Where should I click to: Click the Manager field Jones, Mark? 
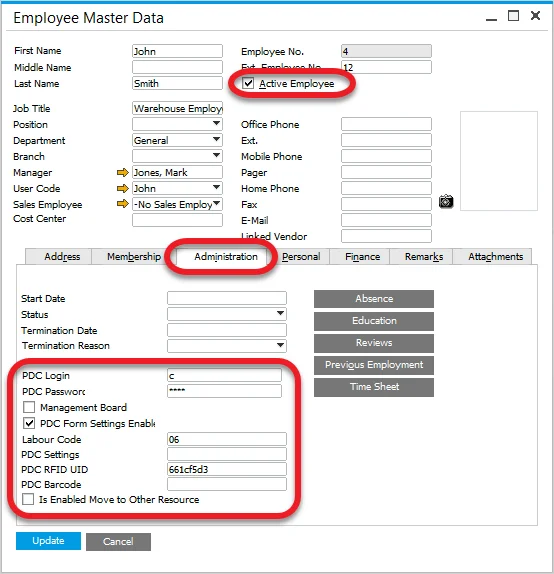click(x=177, y=172)
